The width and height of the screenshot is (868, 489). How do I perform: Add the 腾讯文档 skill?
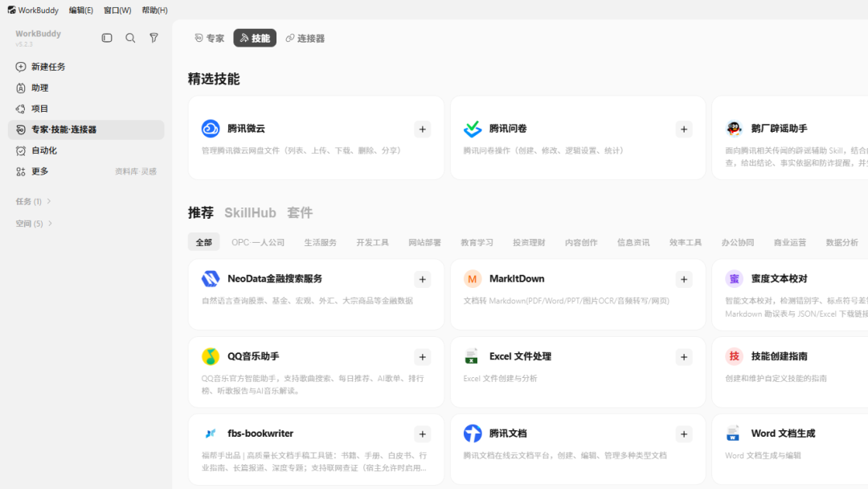pyautogui.click(x=684, y=434)
